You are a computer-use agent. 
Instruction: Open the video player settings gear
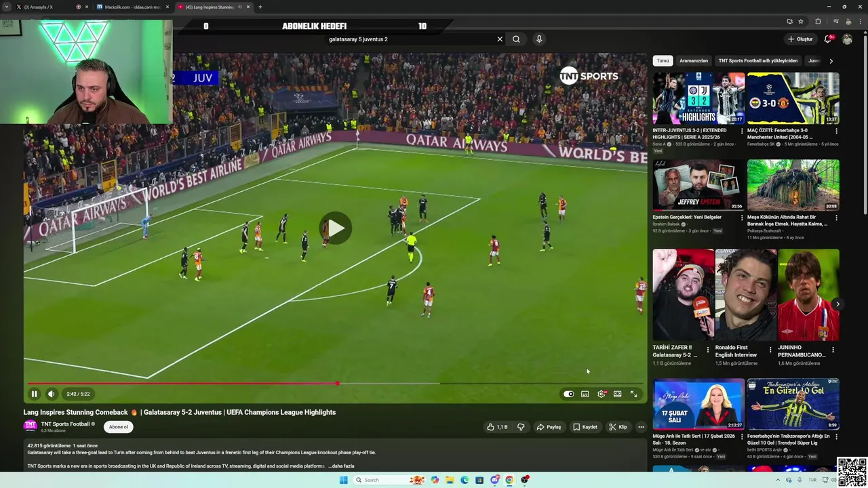(601, 394)
